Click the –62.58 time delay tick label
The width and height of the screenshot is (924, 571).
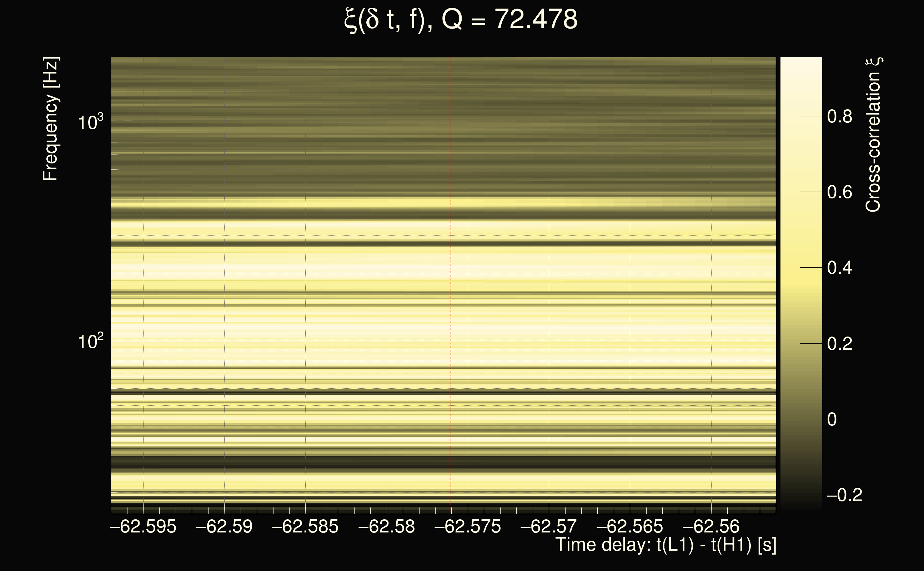point(386,526)
